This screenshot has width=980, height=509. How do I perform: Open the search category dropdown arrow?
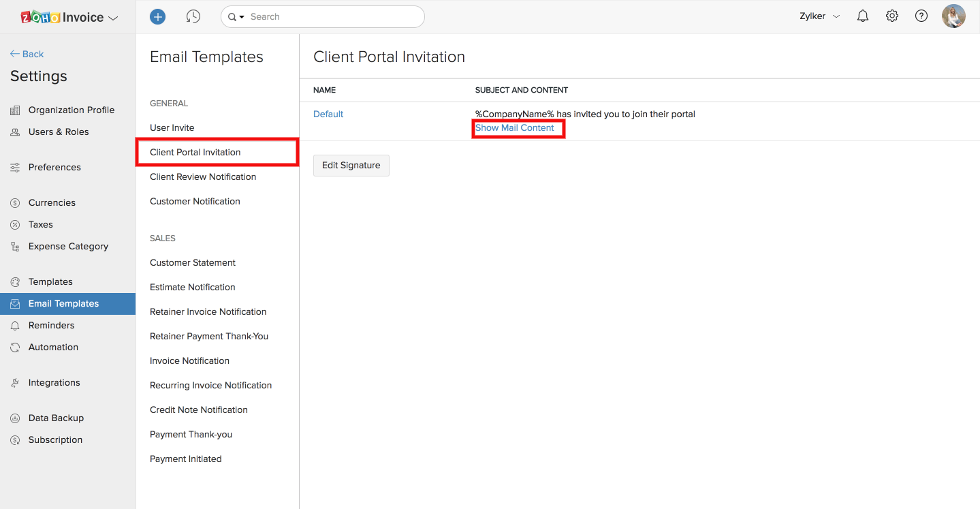[x=242, y=16]
